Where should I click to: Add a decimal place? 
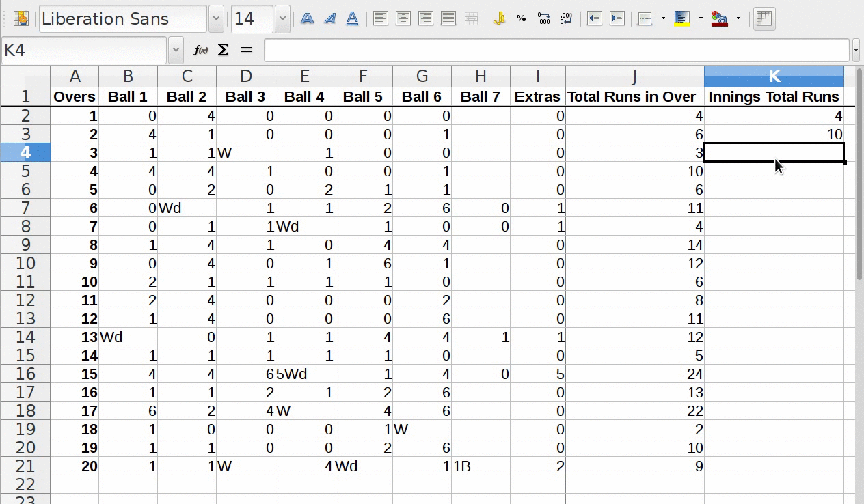tap(544, 19)
